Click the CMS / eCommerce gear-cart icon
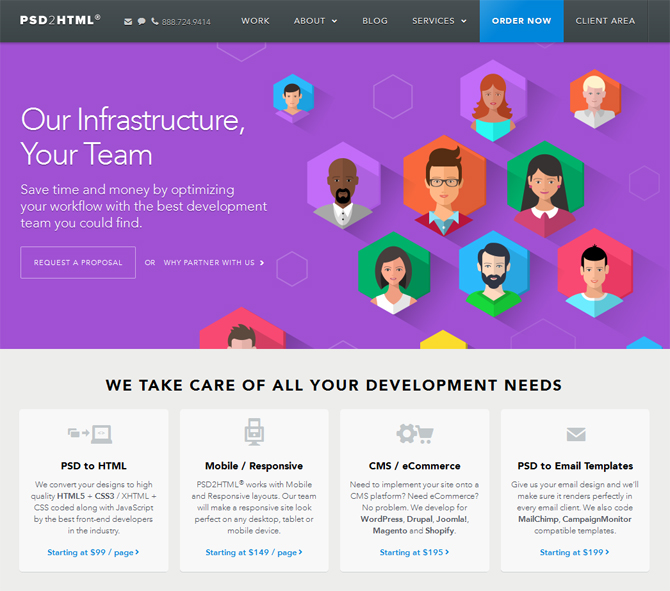Screen dimensions: 670x591 pyautogui.click(x=414, y=433)
